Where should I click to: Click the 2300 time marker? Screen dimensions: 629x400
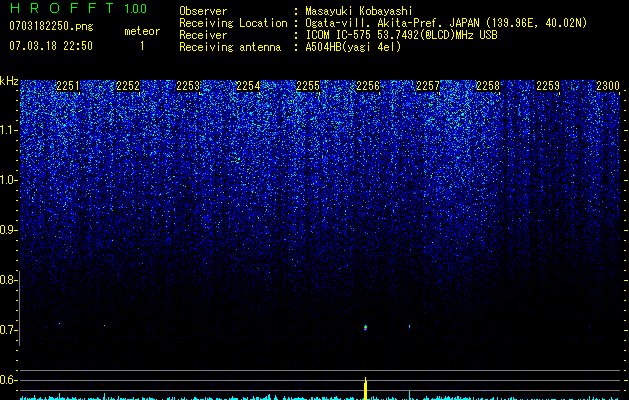coord(608,86)
